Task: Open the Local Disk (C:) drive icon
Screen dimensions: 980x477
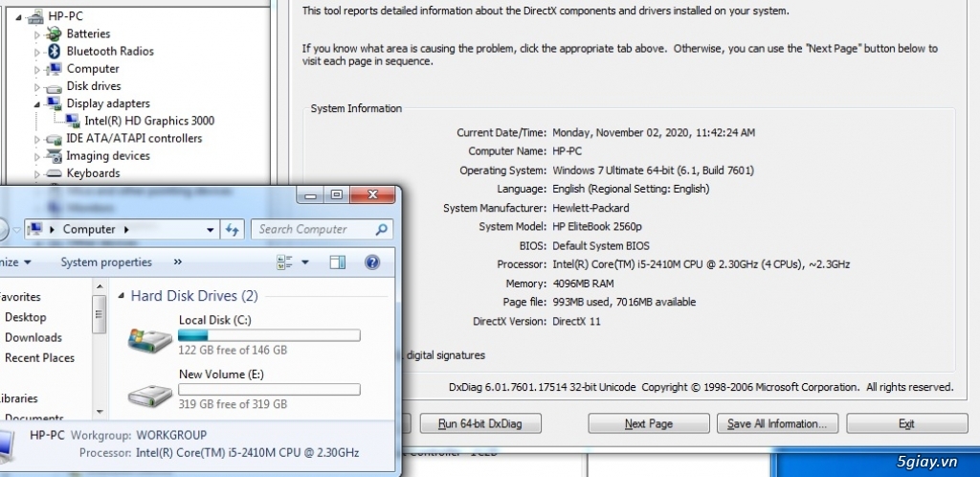Action: point(150,339)
